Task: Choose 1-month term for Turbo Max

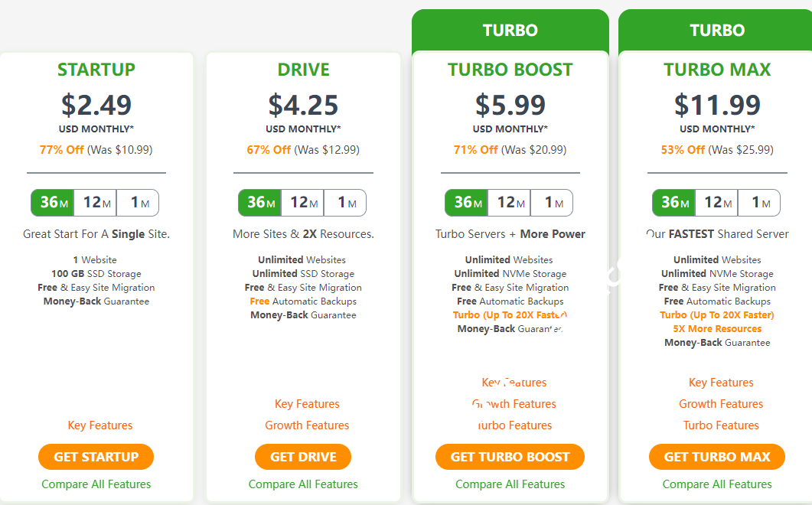Action: click(759, 203)
